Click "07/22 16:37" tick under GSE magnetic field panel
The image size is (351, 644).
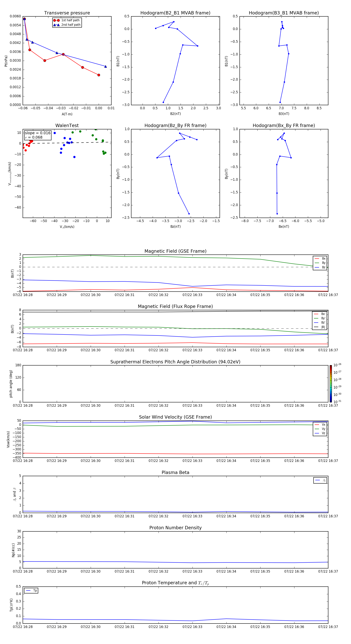328,295
